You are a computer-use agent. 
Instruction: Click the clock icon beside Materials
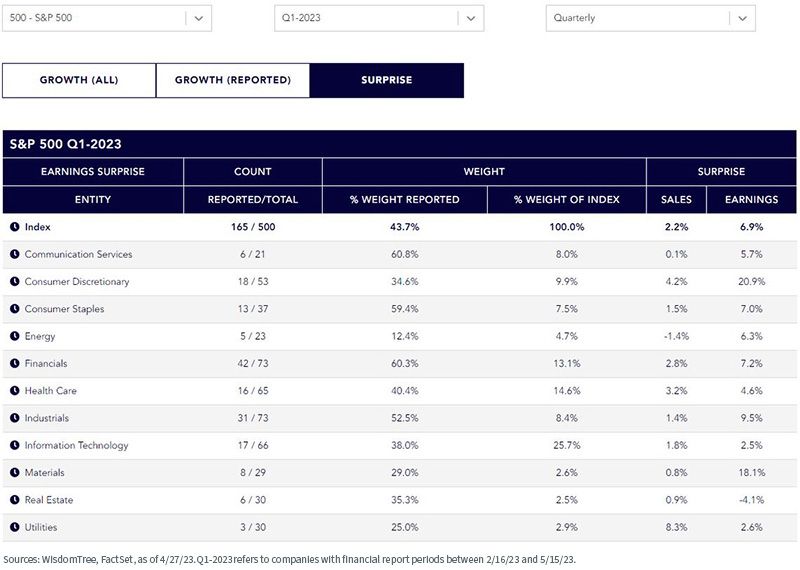14,473
